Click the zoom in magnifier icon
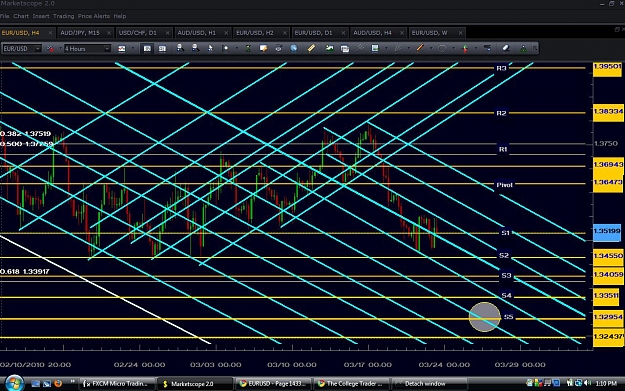 click(x=180, y=48)
